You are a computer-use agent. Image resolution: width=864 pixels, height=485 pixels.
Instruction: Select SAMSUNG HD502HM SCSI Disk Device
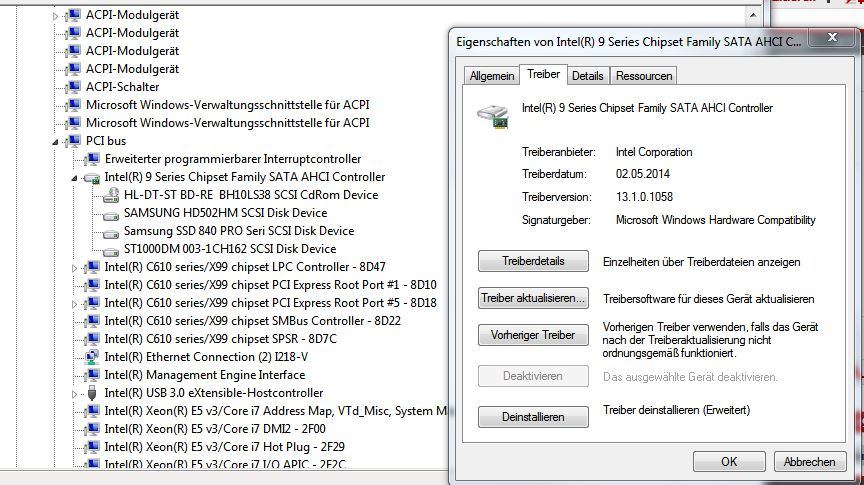coord(225,213)
